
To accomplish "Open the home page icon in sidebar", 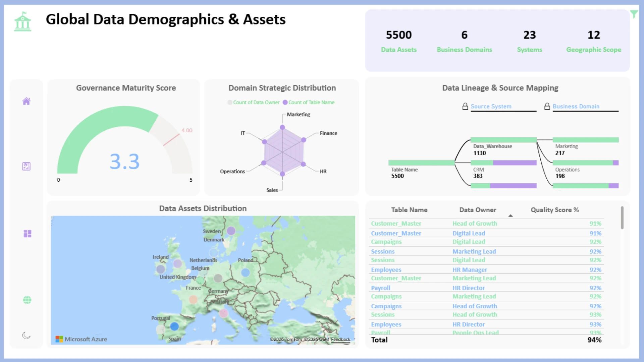I will [x=26, y=101].
